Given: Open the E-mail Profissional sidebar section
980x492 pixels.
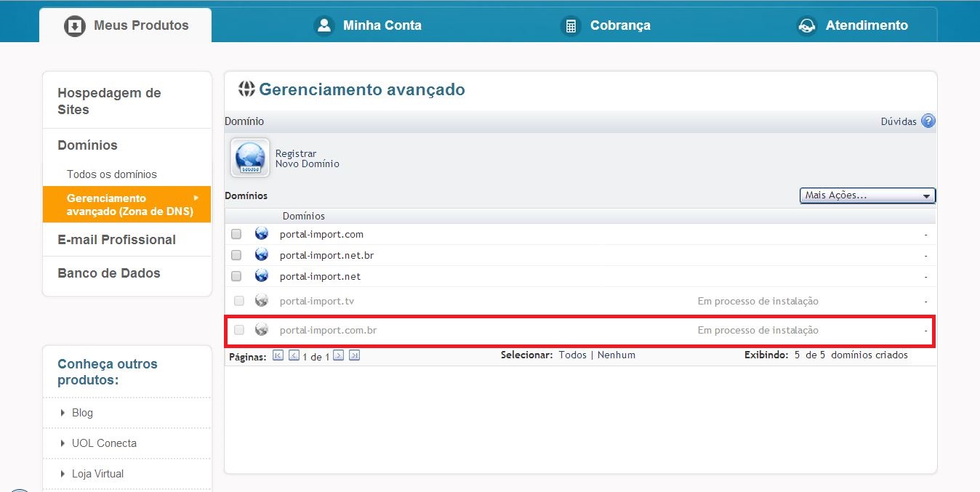Looking at the screenshot, I should coord(116,240).
